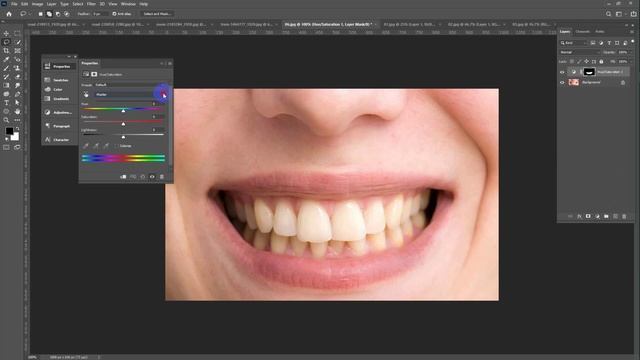640x360 pixels.
Task: Open the Paragraph panel button
Action: (59, 126)
